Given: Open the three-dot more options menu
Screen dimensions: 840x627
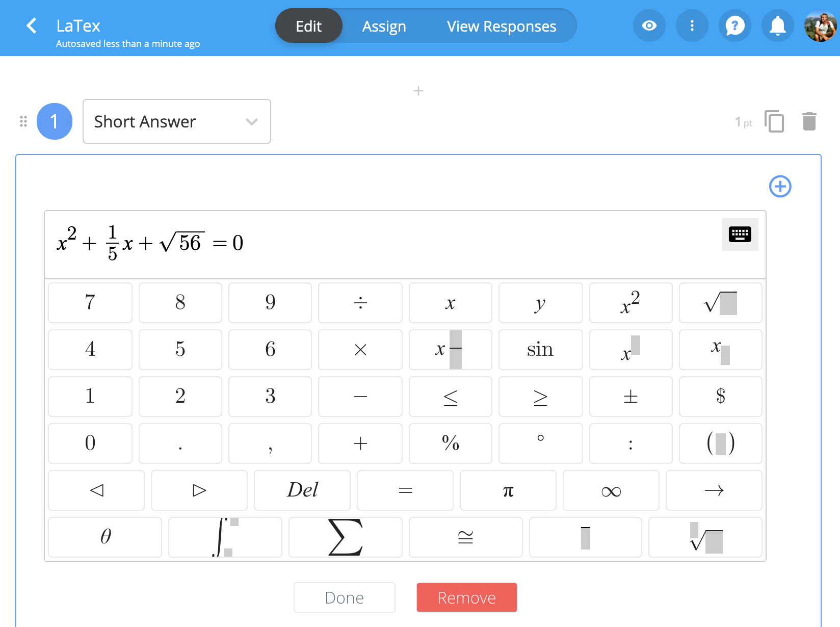Looking at the screenshot, I should click(x=692, y=25).
